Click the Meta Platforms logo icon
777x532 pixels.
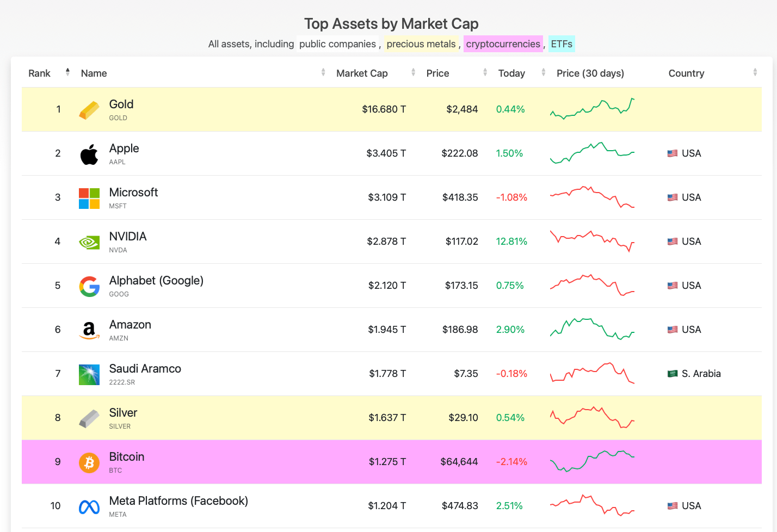[x=89, y=506]
